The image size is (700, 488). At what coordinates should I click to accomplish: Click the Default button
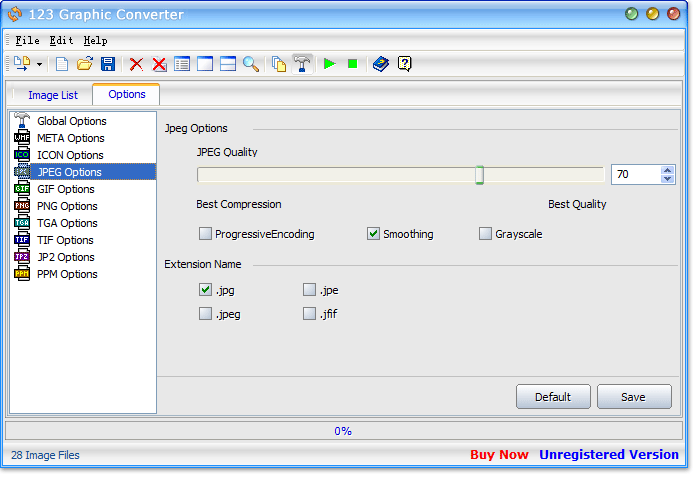[x=553, y=396]
